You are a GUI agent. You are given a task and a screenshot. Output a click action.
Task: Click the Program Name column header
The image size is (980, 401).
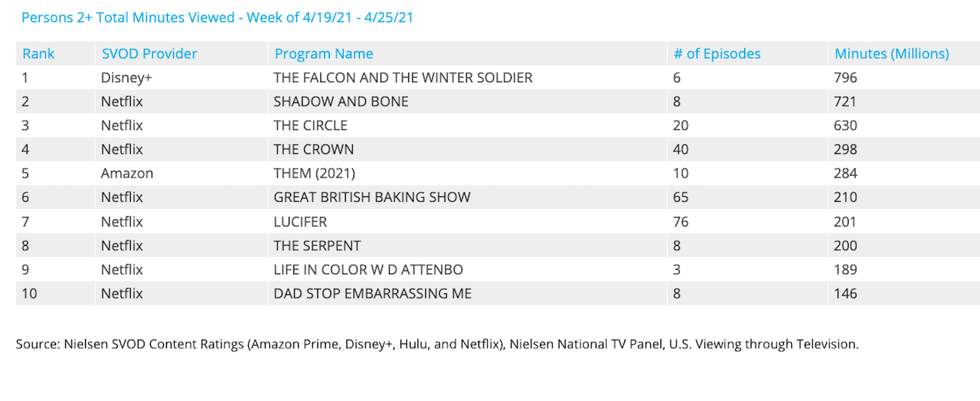(323, 54)
